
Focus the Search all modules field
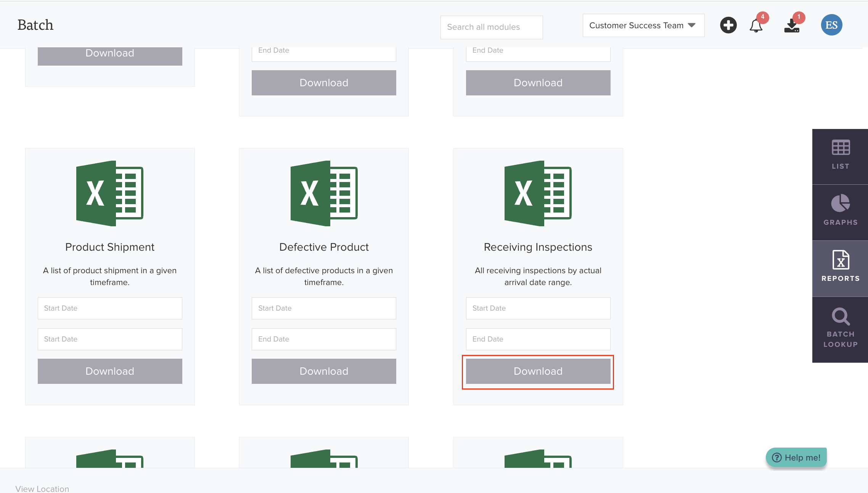click(x=491, y=27)
